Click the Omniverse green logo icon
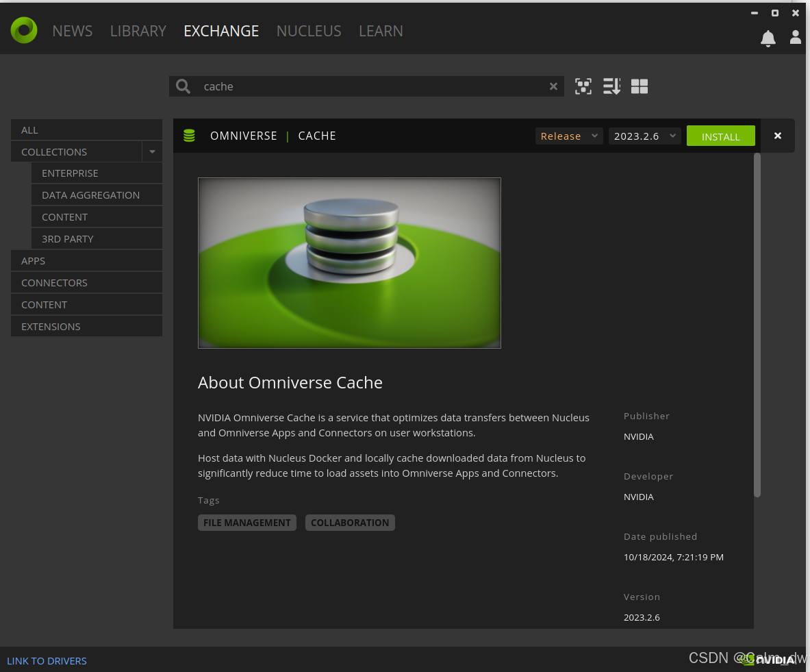810x672 pixels. [24, 30]
